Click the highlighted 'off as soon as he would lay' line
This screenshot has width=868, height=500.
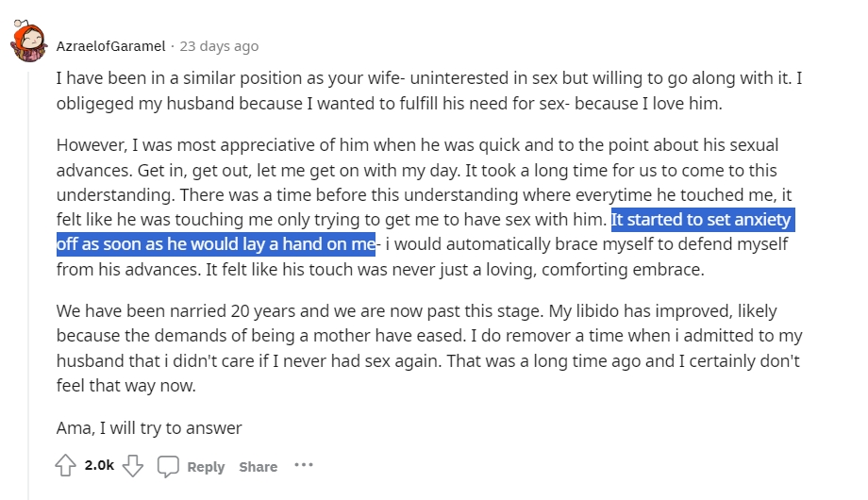(x=215, y=244)
